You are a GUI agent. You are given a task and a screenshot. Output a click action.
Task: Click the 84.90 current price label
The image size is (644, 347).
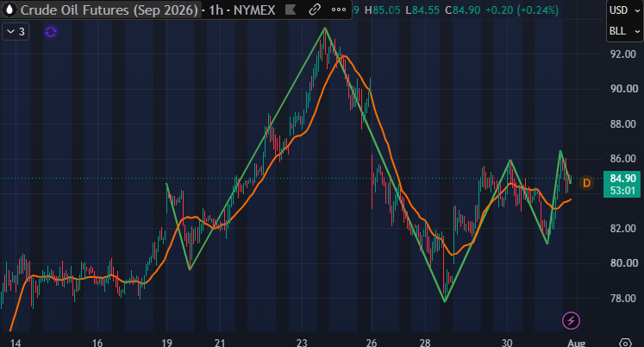pos(622,179)
